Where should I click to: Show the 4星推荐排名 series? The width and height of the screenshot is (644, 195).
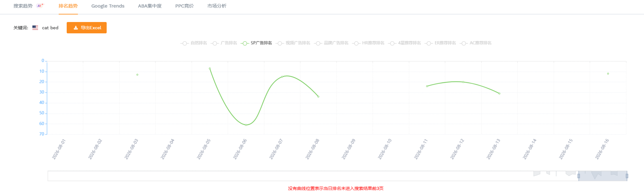405,43
